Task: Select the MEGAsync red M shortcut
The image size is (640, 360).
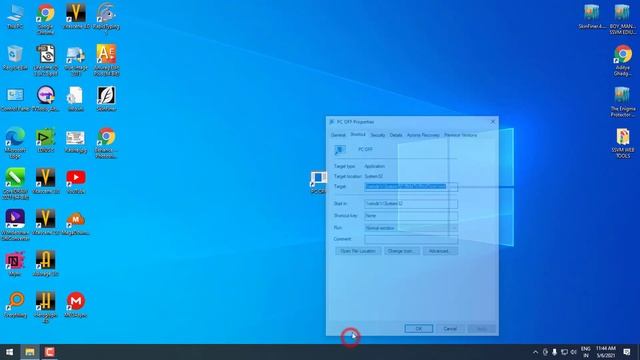Action: [x=76, y=305]
